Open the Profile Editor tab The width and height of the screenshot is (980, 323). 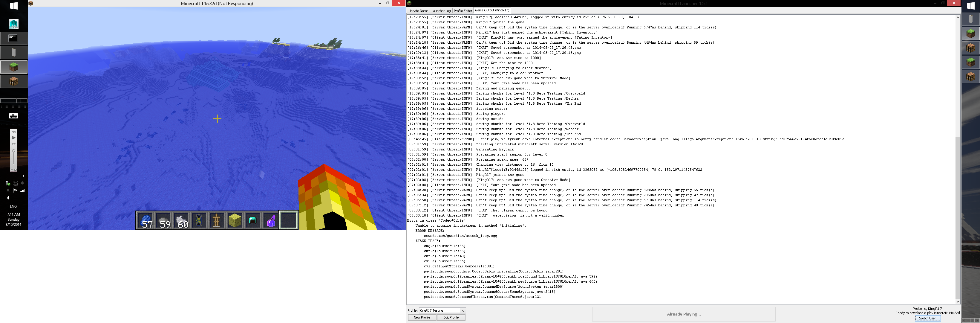click(x=463, y=11)
